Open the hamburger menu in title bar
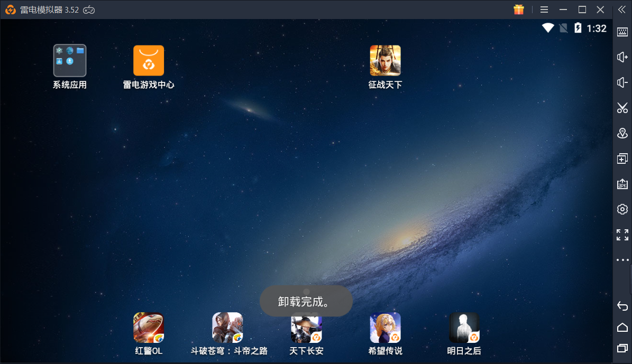 [544, 10]
